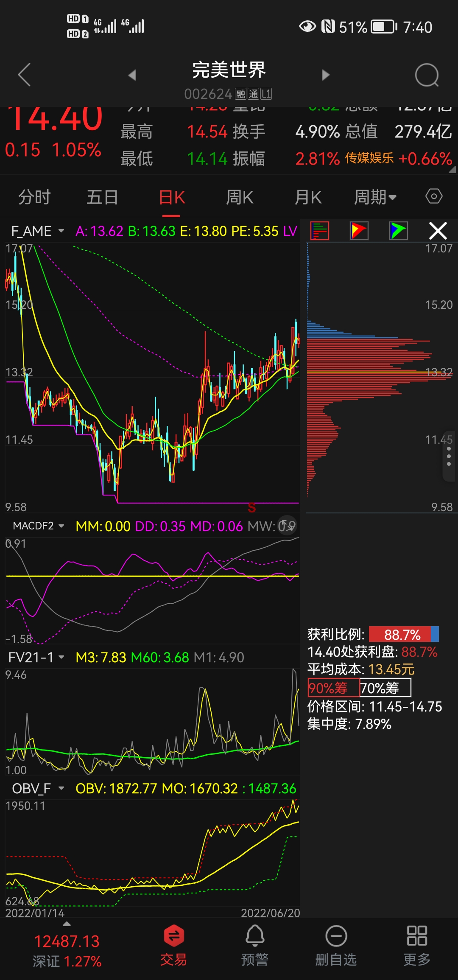Screen dimensions: 458x980
Task: Expand the MACD chart fullscreen icon
Action: point(288,526)
